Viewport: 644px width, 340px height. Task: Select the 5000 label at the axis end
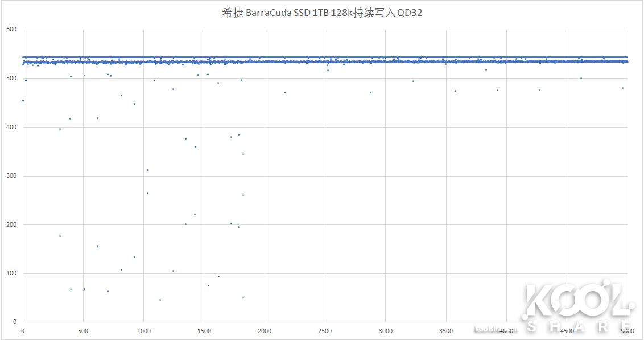[628, 330]
